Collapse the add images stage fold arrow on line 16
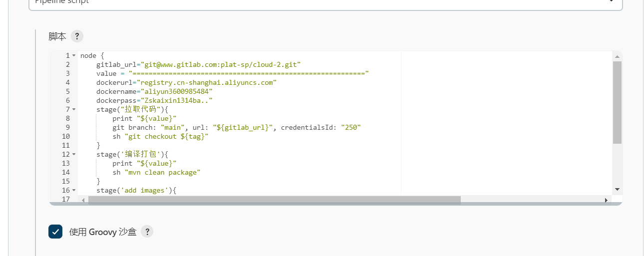Viewport: 644px width, 256px height. [x=74, y=190]
